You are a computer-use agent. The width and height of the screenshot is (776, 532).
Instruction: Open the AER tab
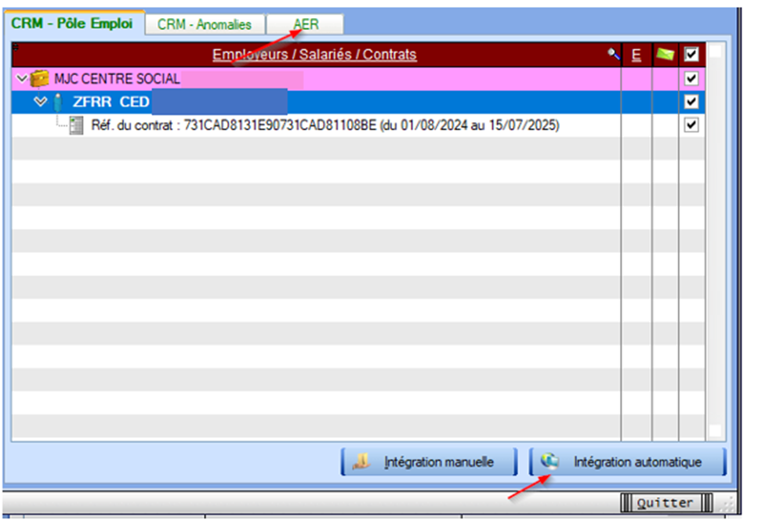pyautogui.click(x=306, y=24)
